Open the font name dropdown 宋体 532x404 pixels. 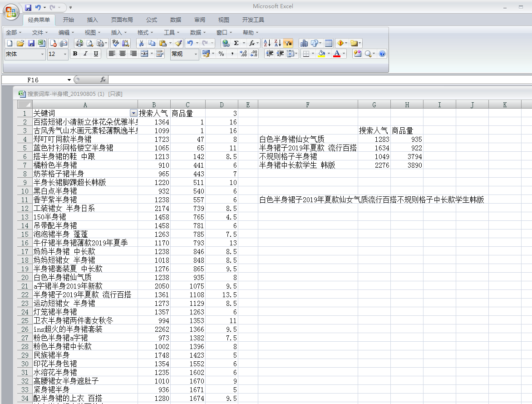click(x=25, y=54)
